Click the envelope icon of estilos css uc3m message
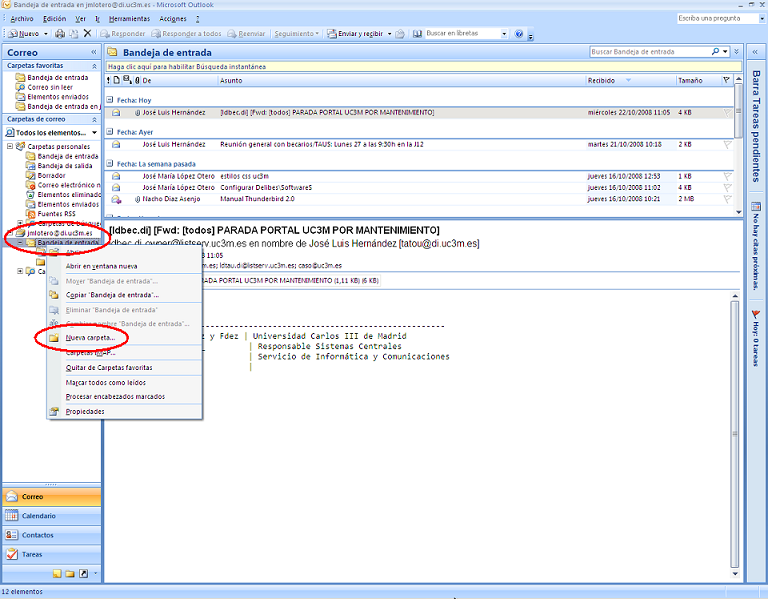Image resolution: width=768 pixels, height=599 pixels. point(116,176)
